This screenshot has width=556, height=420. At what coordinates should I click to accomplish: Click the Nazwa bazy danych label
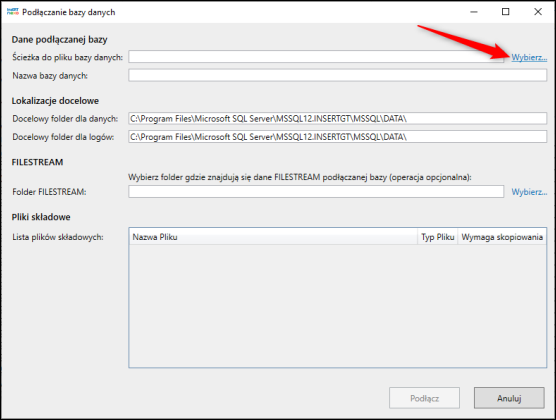pos(50,76)
